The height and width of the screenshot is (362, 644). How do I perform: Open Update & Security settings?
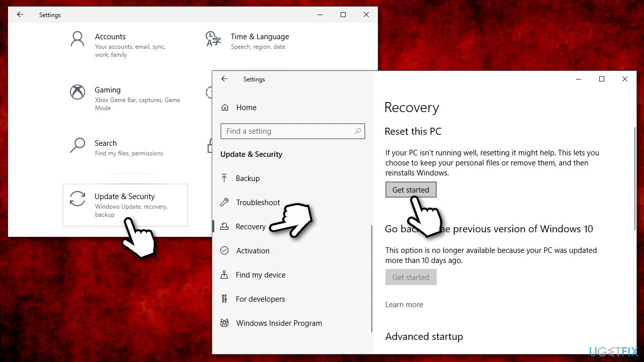pyautogui.click(x=124, y=196)
